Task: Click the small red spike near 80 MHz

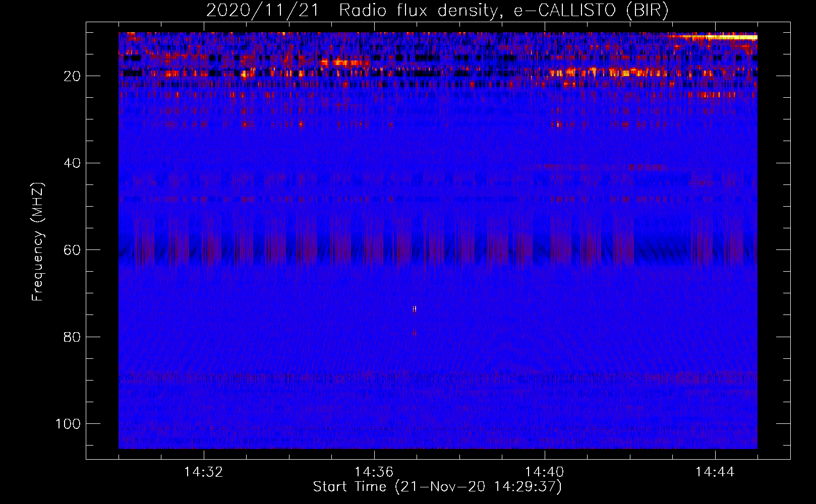Action: (x=415, y=333)
